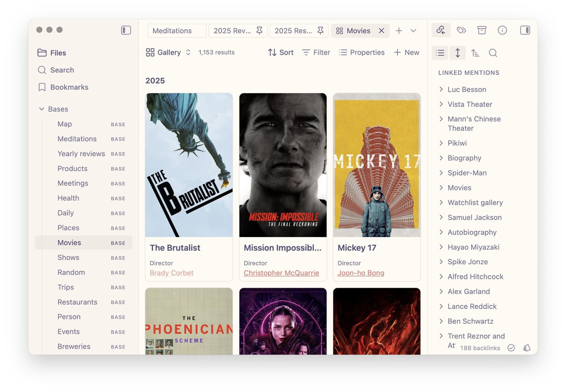This screenshot has height=392, width=566.
Task: Open the Files section
Action: [x=52, y=53]
